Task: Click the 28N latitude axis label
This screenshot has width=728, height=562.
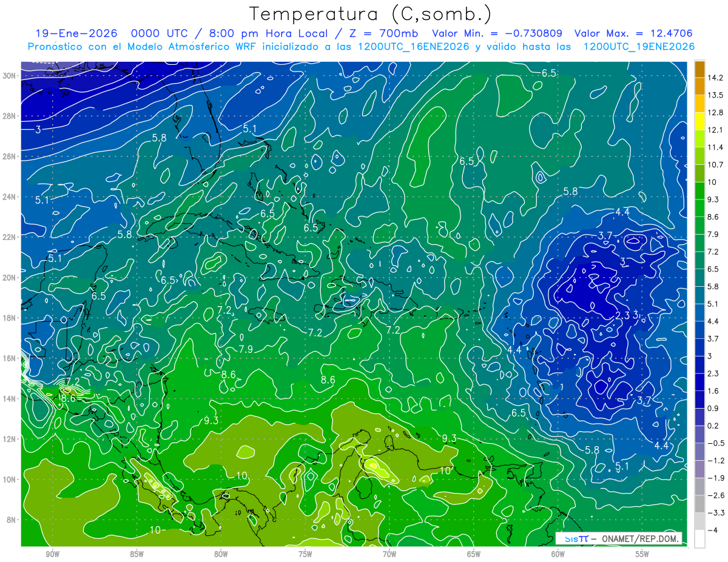Action: pyautogui.click(x=10, y=116)
